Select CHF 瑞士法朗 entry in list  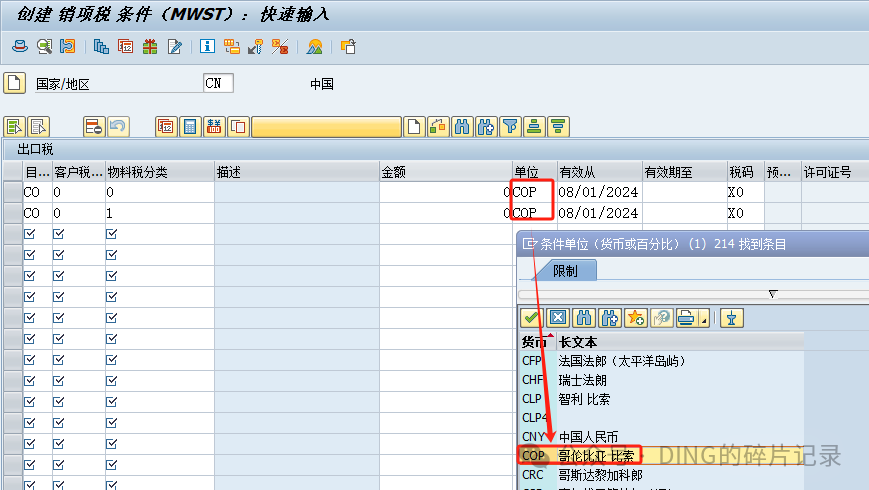click(x=661, y=380)
